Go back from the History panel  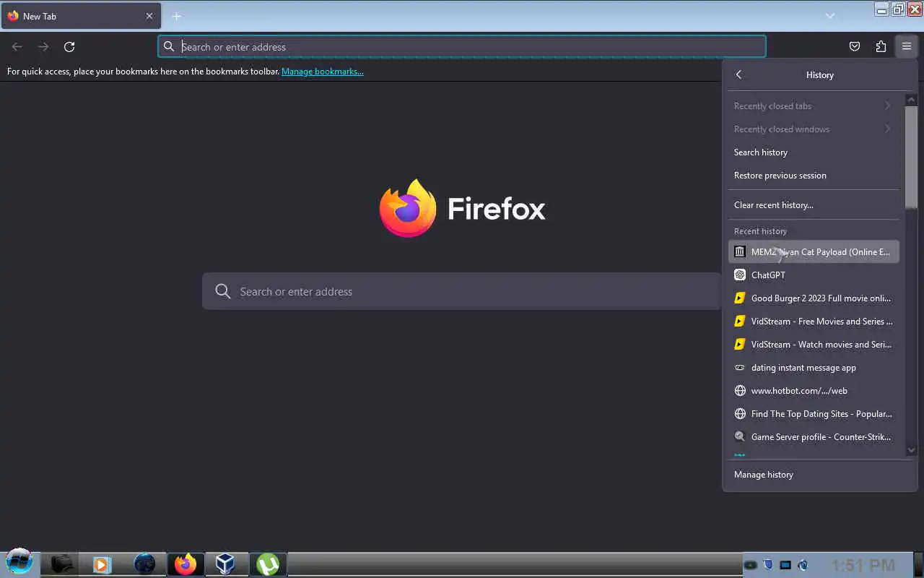pyautogui.click(x=738, y=74)
